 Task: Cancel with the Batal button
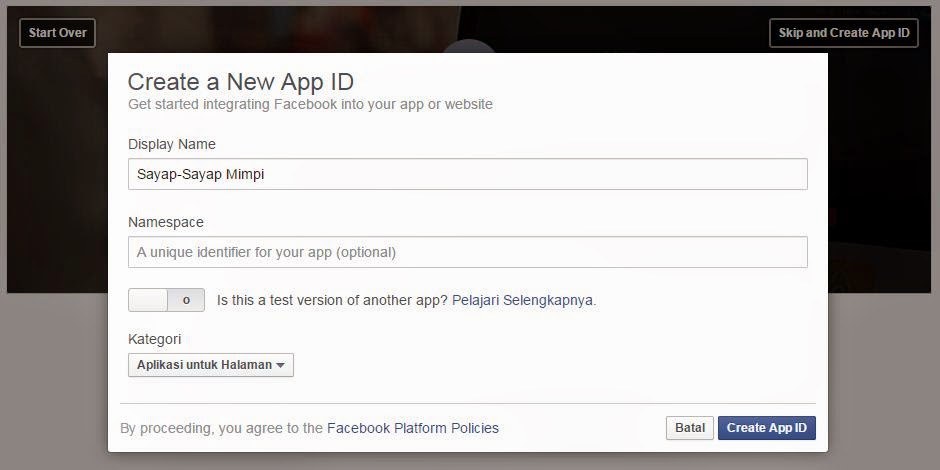click(689, 428)
